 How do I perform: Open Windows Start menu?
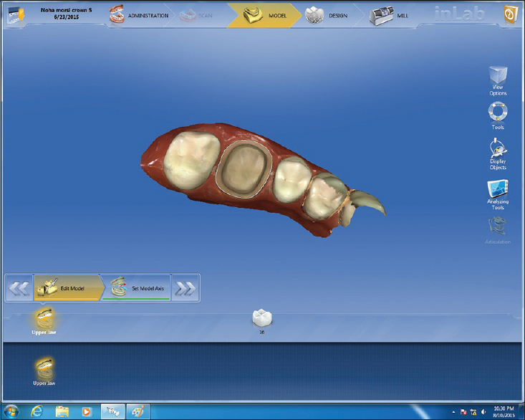[x=14, y=411]
